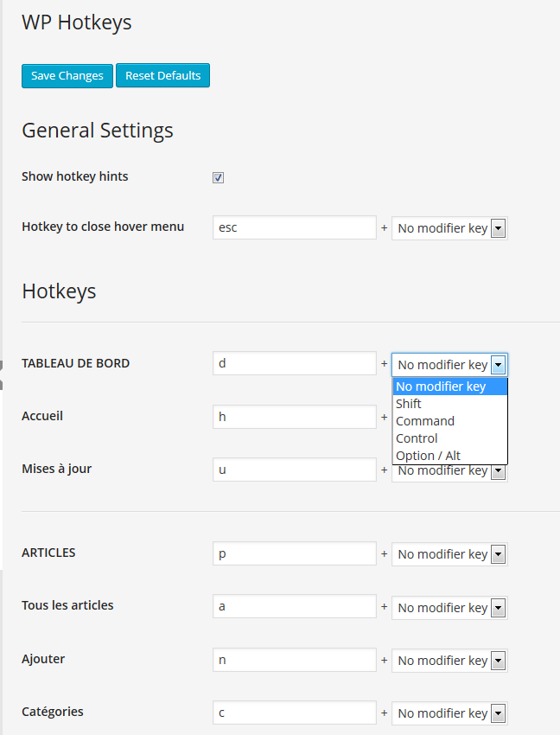Open the ARTICLES modifier key dropdown

tap(449, 554)
